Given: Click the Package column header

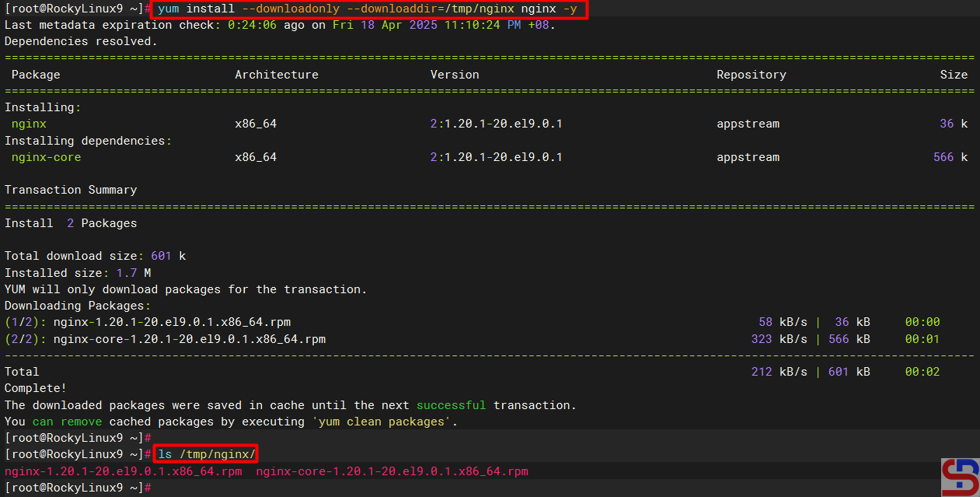Looking at the screenshot, I should click(36, 75).
